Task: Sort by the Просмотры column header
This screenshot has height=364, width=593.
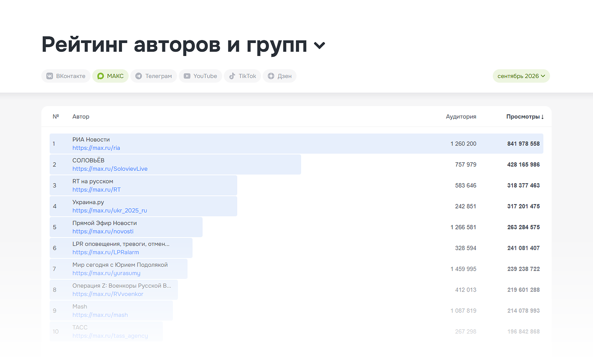Action: pyautogui.click(x=525, y=117)
